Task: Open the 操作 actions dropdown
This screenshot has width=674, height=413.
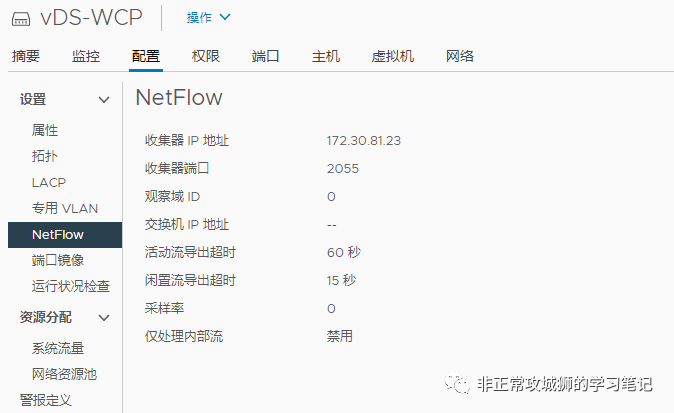Action: (x=209, y=17)
